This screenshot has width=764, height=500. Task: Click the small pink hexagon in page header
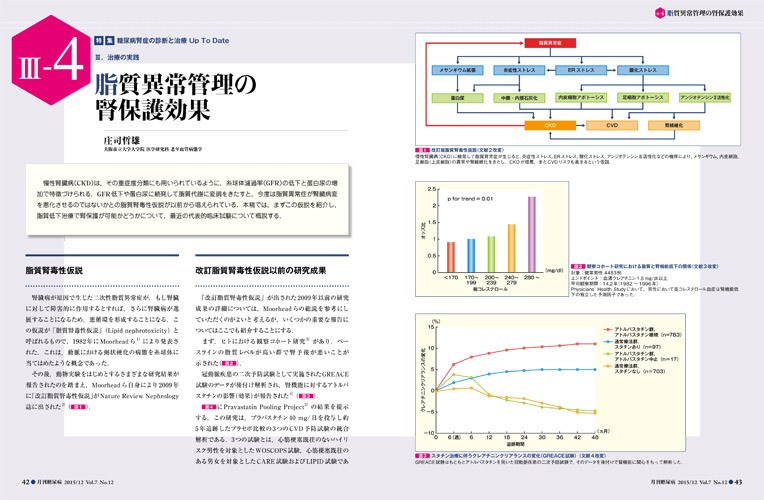660,13
